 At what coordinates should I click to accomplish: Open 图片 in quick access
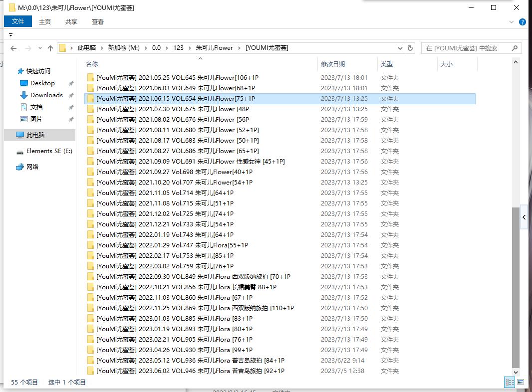coord(36,119)
